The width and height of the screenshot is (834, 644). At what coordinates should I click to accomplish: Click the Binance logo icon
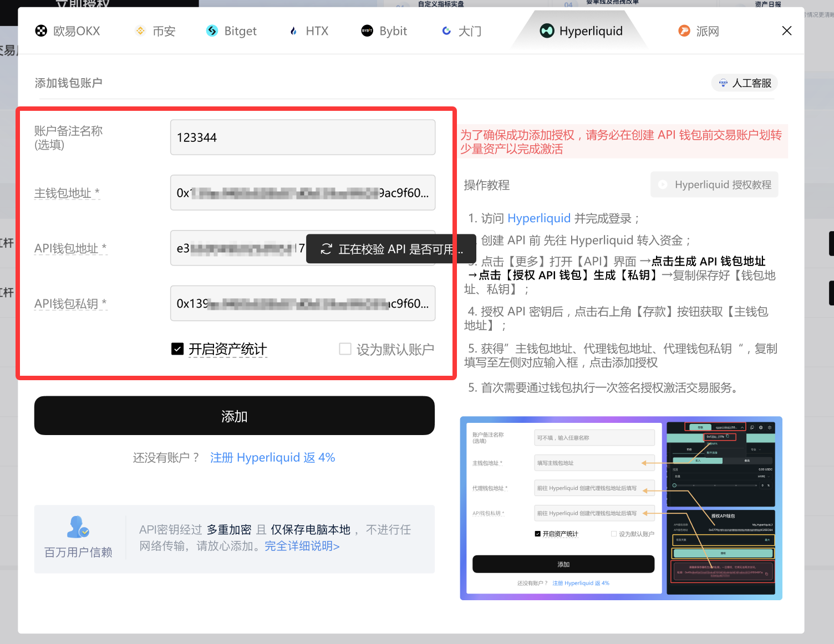pos(140,31)
